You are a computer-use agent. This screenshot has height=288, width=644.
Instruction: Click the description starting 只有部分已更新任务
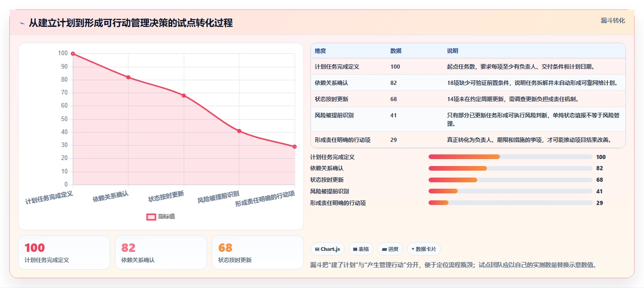point(532,120)
